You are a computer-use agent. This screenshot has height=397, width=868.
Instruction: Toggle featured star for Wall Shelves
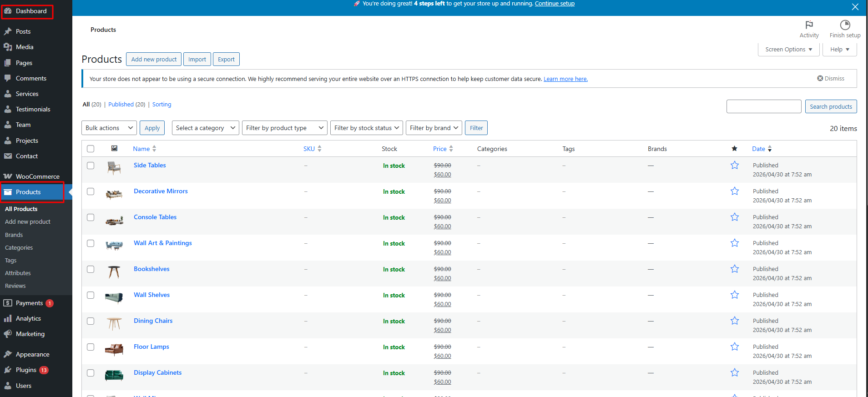tap(735, 295)
